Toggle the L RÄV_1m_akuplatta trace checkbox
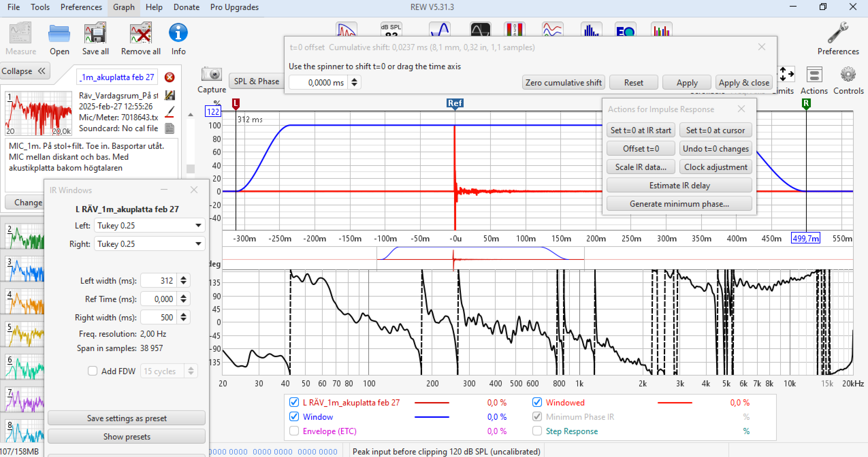The width and height of the screenshot is (868, 457). tap(294, 402)
